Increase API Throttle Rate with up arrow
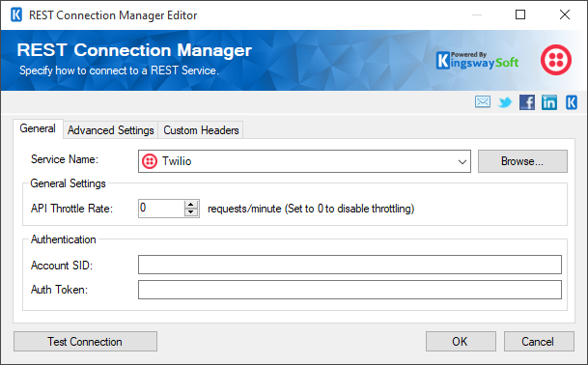This screenshot has height=365, width=588. pyautogui.click(x=191, y=204)
